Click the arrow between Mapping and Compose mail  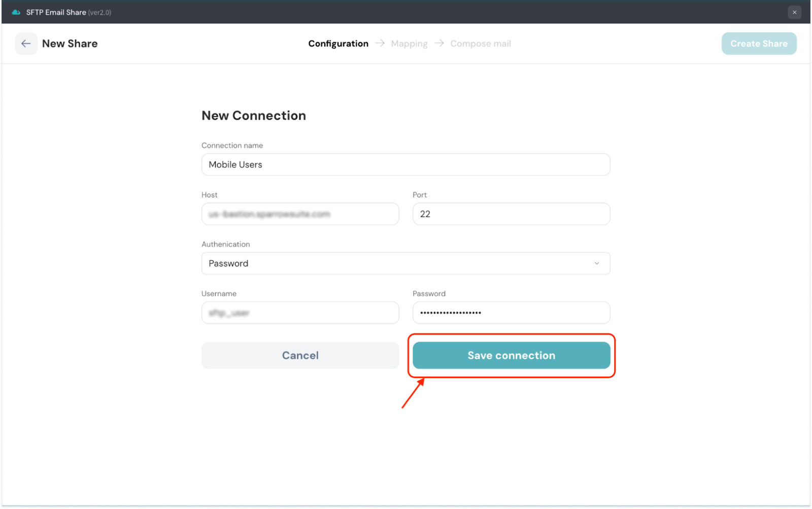pyautogui.click(x=439, y=44)
